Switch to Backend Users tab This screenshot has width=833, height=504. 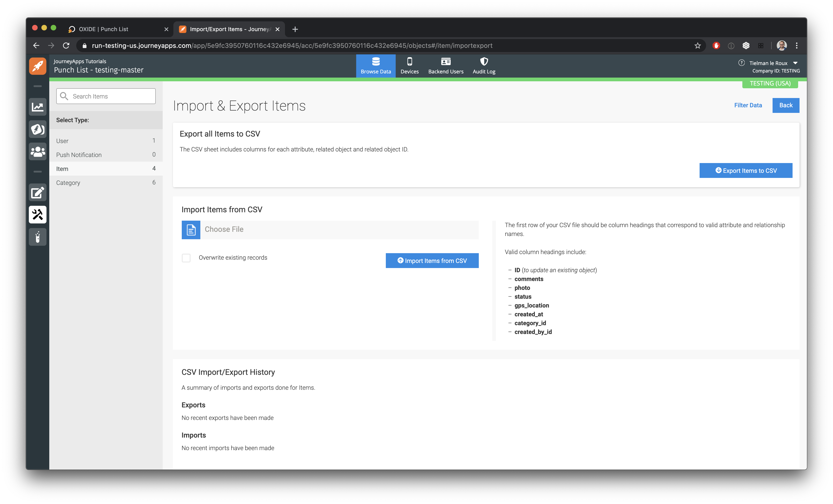(446, 66)
